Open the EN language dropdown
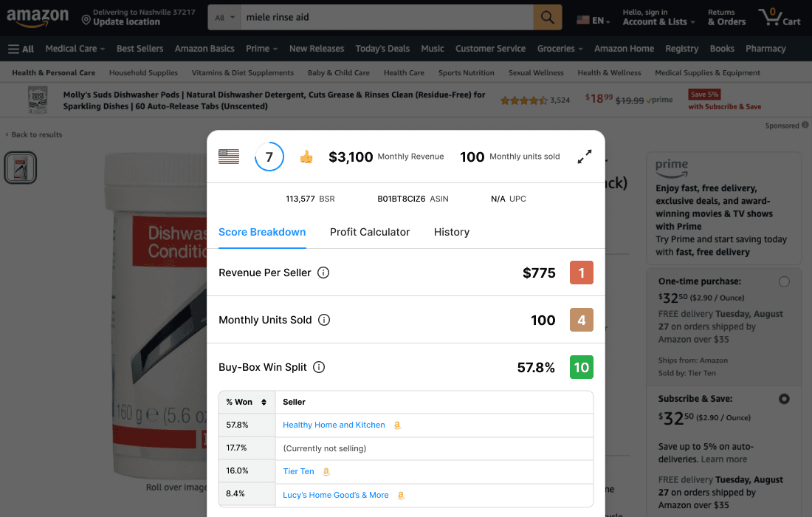 click(593, 21)
